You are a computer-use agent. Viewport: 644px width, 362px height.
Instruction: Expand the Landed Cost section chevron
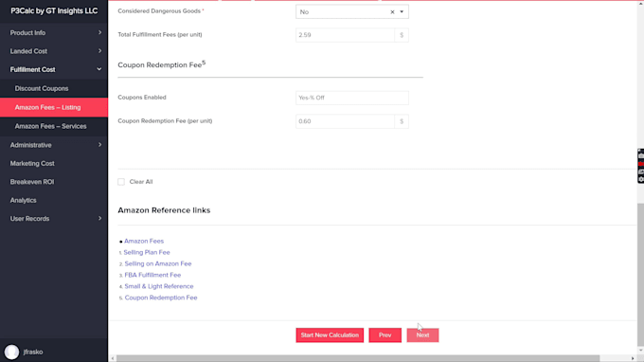point(99,51)
